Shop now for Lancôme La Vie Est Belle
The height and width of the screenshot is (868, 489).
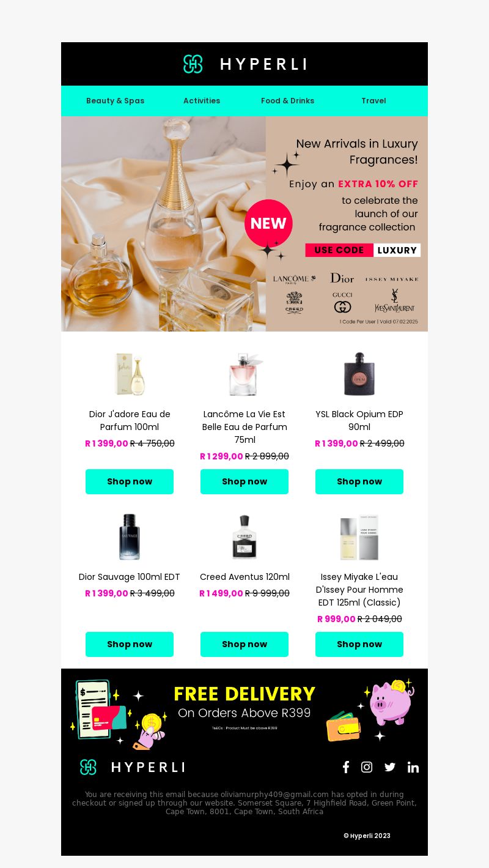[244, 481]
